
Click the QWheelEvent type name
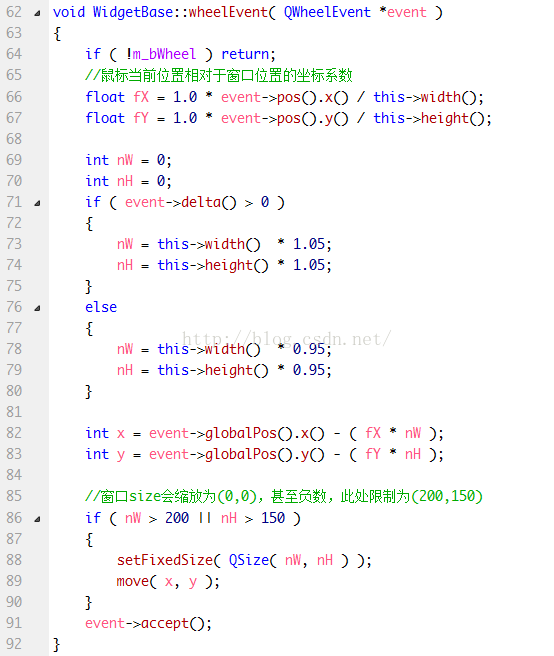[x=327, y=12]
